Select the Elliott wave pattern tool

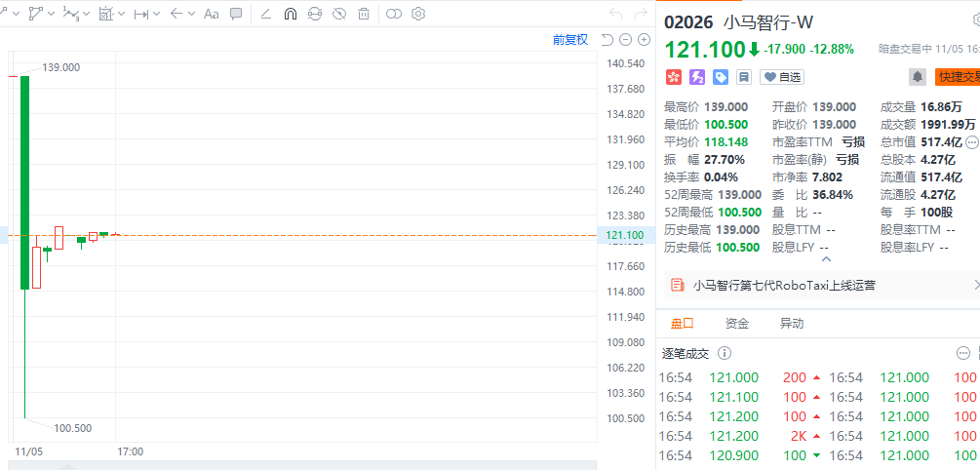[71, 13]
